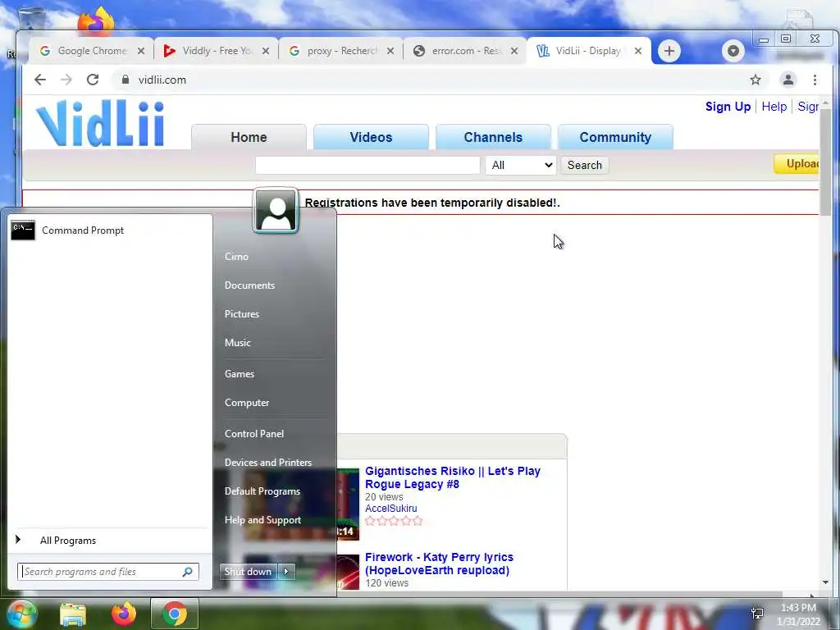This screenshot has height=630, width=840.
Task: Click the Help link on VidLii
Action: pyautogui.click(x=774, y=107)
